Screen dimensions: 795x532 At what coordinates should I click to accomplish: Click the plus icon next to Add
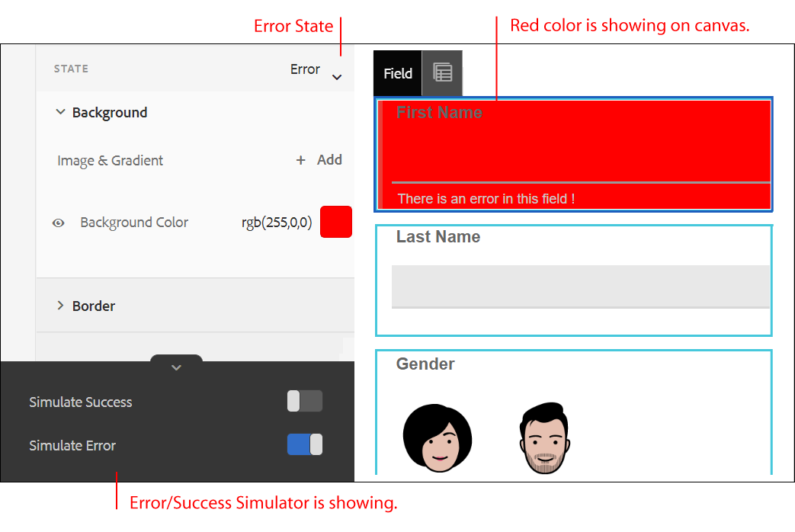tap(301, 160)
